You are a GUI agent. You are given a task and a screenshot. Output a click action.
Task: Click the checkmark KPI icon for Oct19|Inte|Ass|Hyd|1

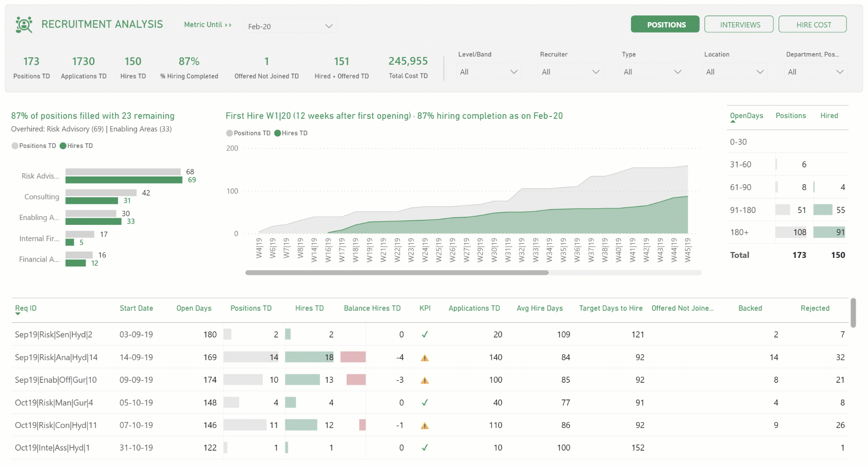425,448
